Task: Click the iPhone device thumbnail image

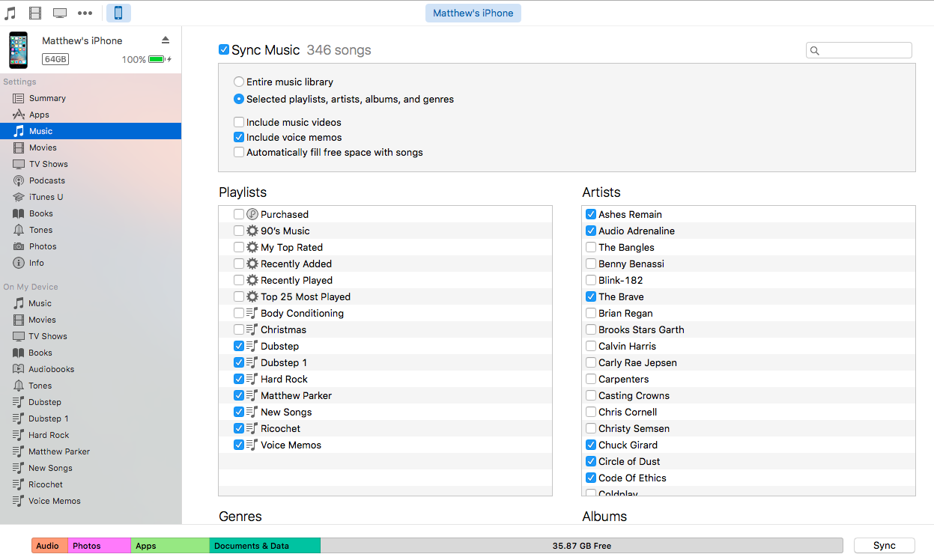Action: (x=19, y=50)
